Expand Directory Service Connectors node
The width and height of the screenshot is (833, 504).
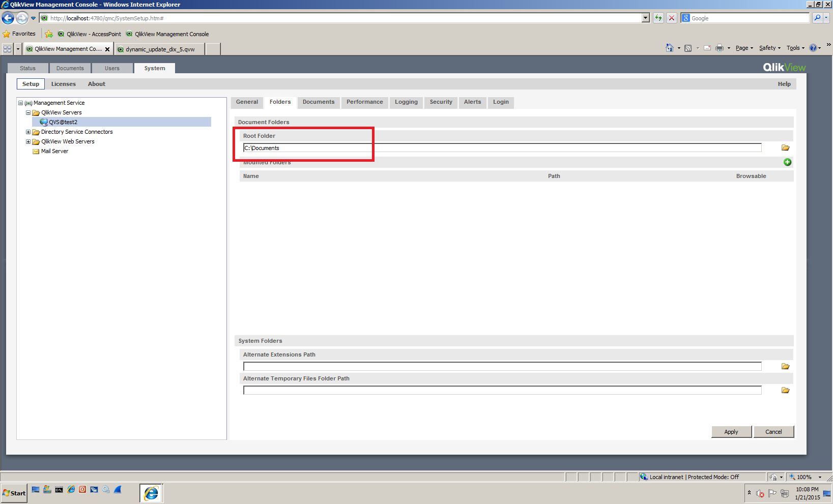[x=28, y=132]
